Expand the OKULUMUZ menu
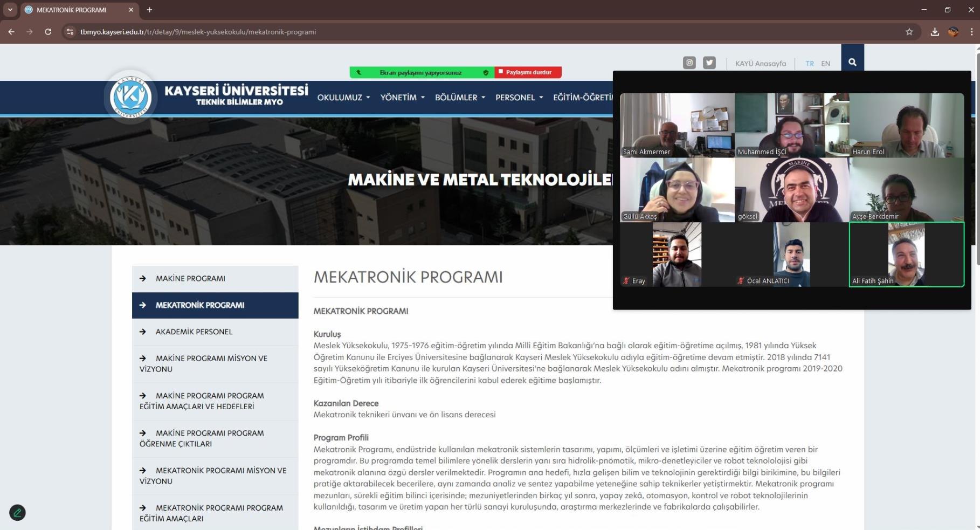Image resolution: width=980 pixels, height=530 pixels. [x=343, y=98]
